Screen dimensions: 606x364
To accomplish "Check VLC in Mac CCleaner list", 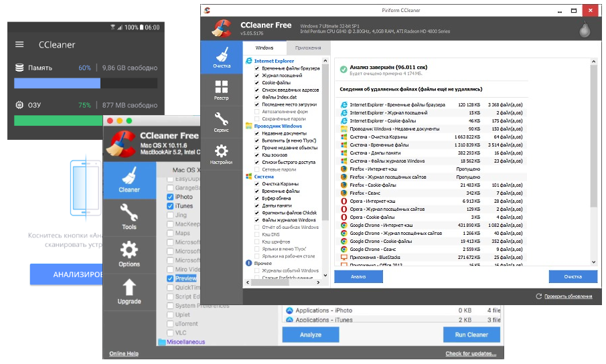I will (x=170, y=333).
